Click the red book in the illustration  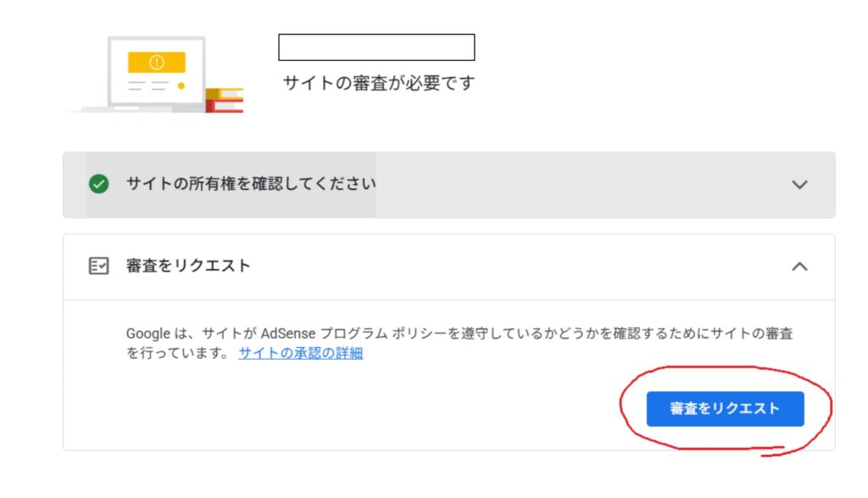coord(227,105)
